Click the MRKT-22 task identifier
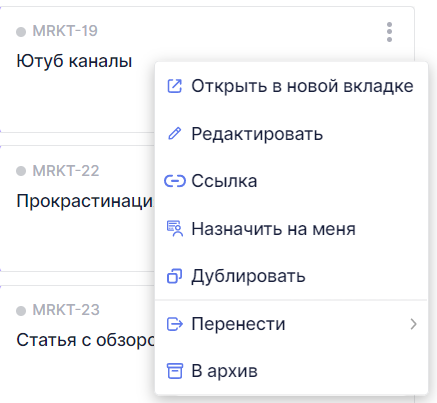The width and height of the screenshot is (437, 403). click(66, 171)
